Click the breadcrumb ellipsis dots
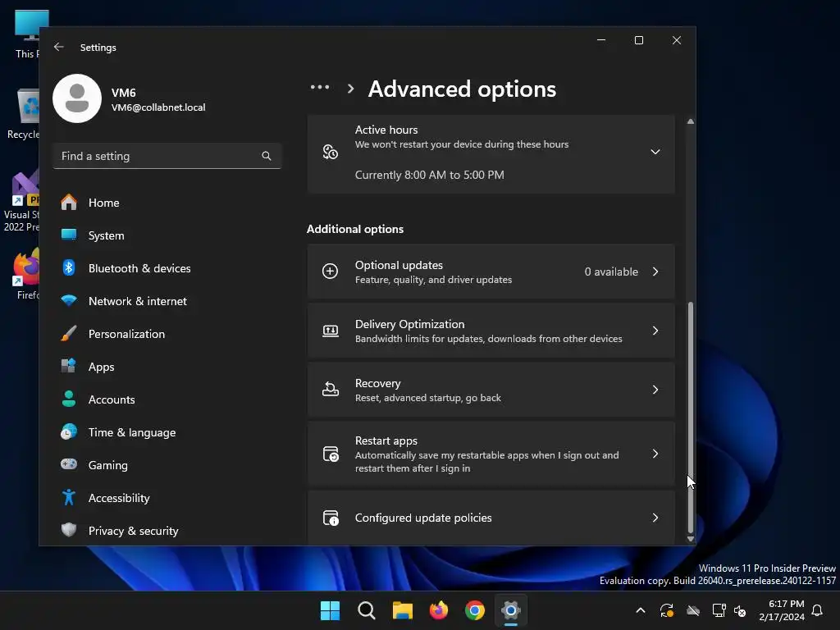 [x=320, y=87]
